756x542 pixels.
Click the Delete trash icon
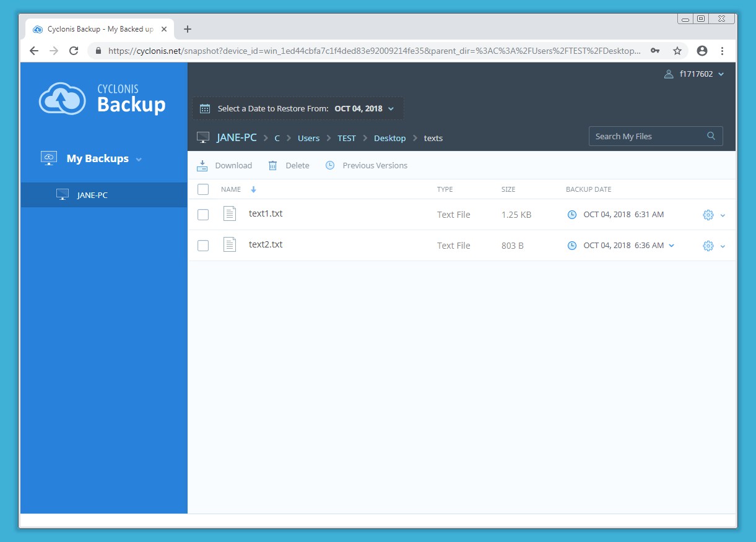[272, 165]
